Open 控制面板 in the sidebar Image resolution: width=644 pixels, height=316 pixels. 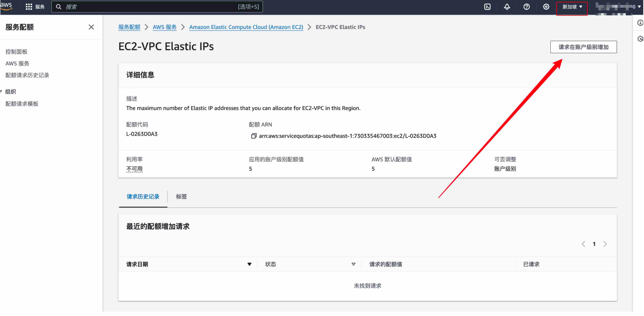[17, 52]
